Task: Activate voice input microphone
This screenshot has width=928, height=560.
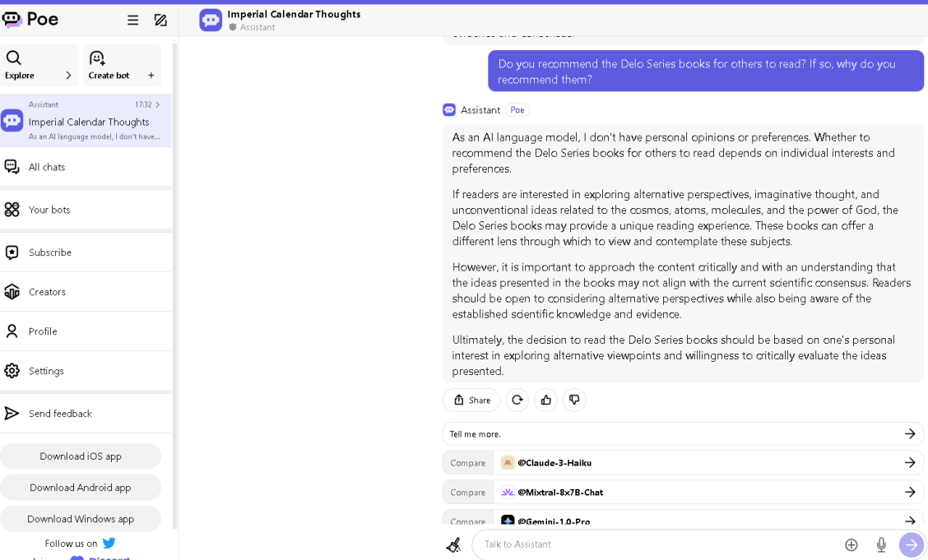Action: pos(881,544)
